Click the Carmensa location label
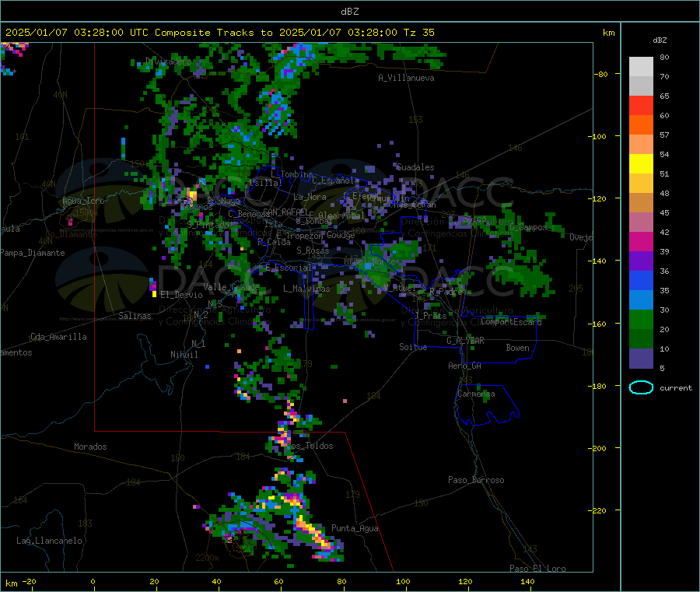This screenshot has height=592, width=700. tap(476, 394)
